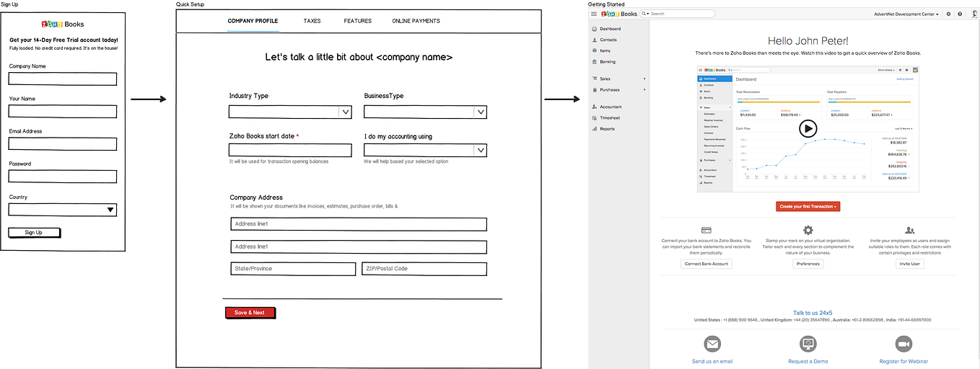This screenshot has height=369, width=980.
Task: Click the monitor icon for Request a Demo
Action: [x=808, y=344]
